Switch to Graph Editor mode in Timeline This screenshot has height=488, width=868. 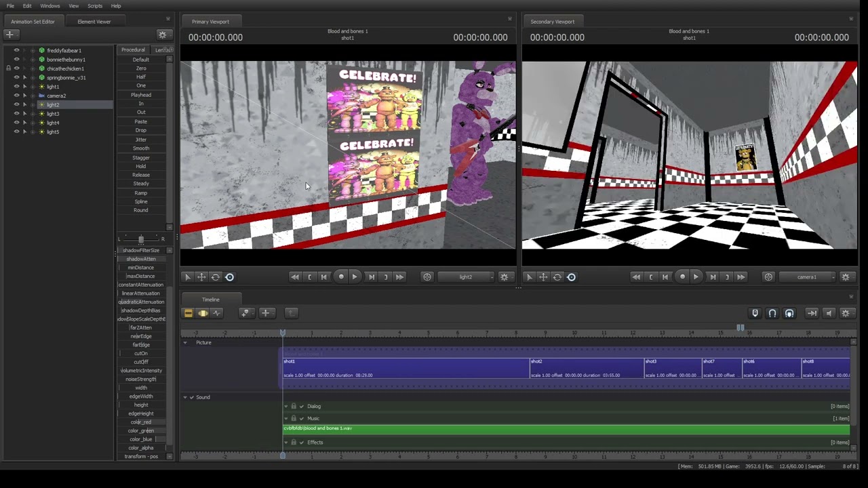[217, 313]
